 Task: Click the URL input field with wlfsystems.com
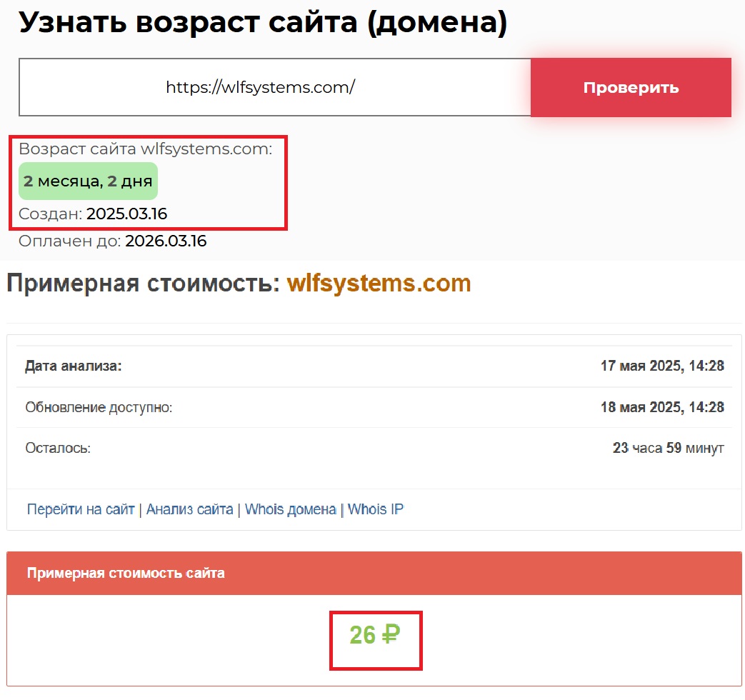point(274,88)
